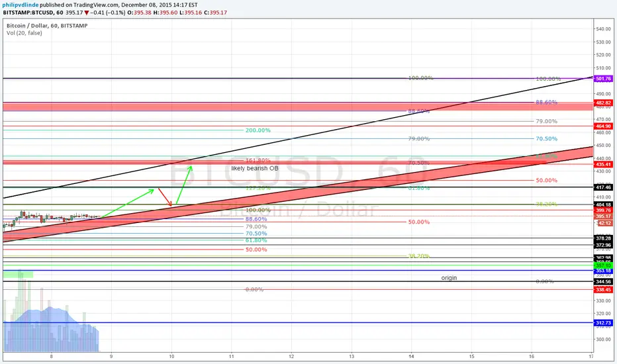The image size is (617, 364).
Task: Click the 'Bitcoin / Dollar, 60, BITSTAMP' chart title
Action: (x=47, y=26)
